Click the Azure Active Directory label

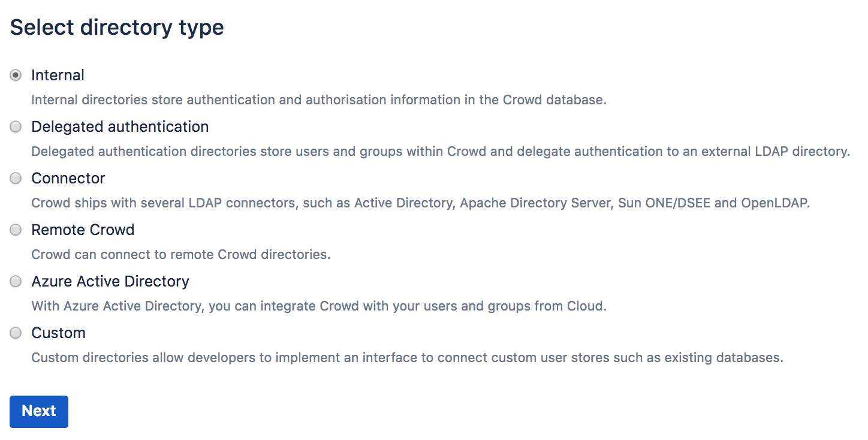pos(110,281)
